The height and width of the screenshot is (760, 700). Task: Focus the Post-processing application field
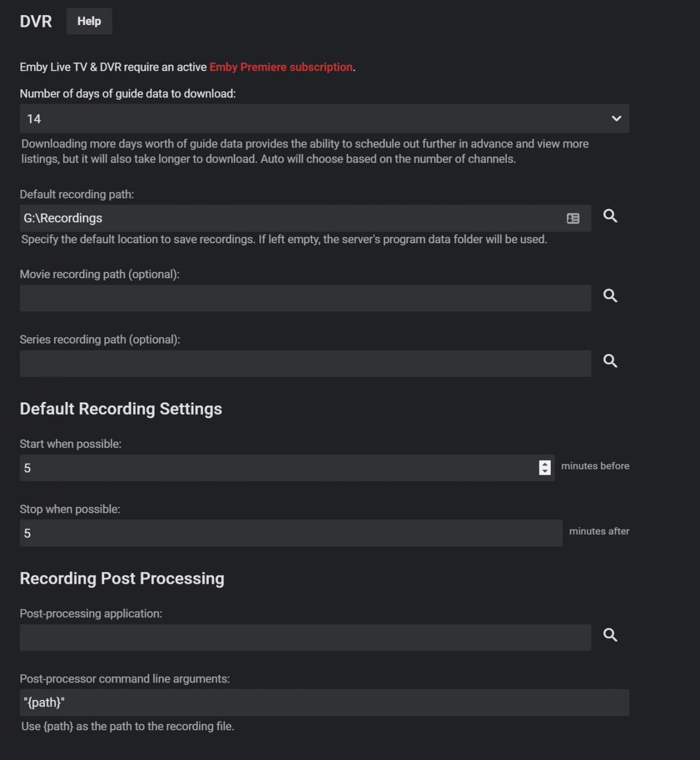point(305,638)
